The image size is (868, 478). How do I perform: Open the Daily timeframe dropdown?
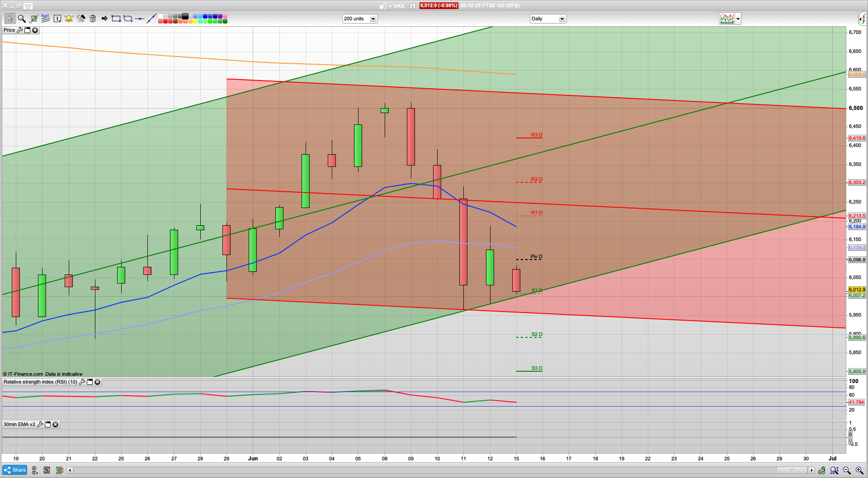coord(548,19)
